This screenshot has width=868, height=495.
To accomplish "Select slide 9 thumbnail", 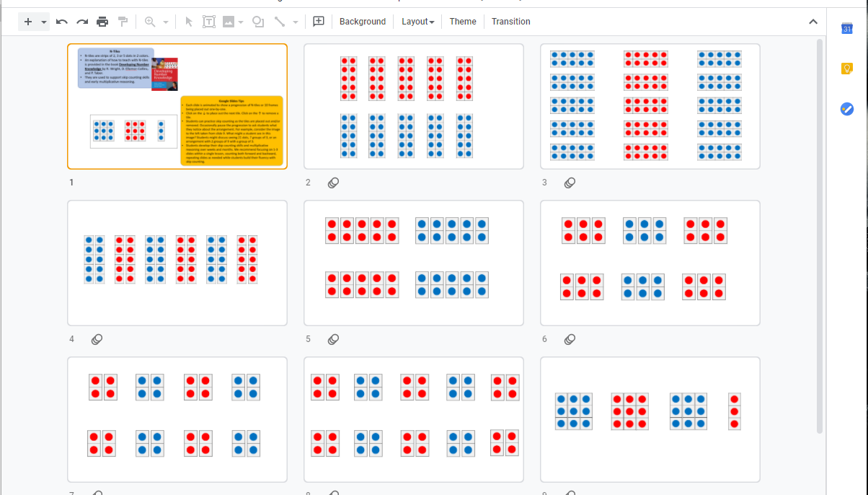I will (650, 419).
